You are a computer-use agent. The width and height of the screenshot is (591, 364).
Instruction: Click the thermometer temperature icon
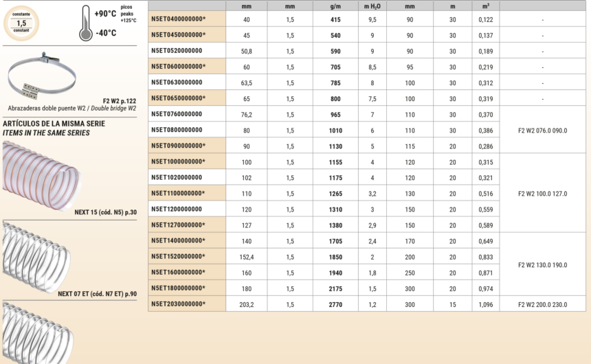pos(85,22)
